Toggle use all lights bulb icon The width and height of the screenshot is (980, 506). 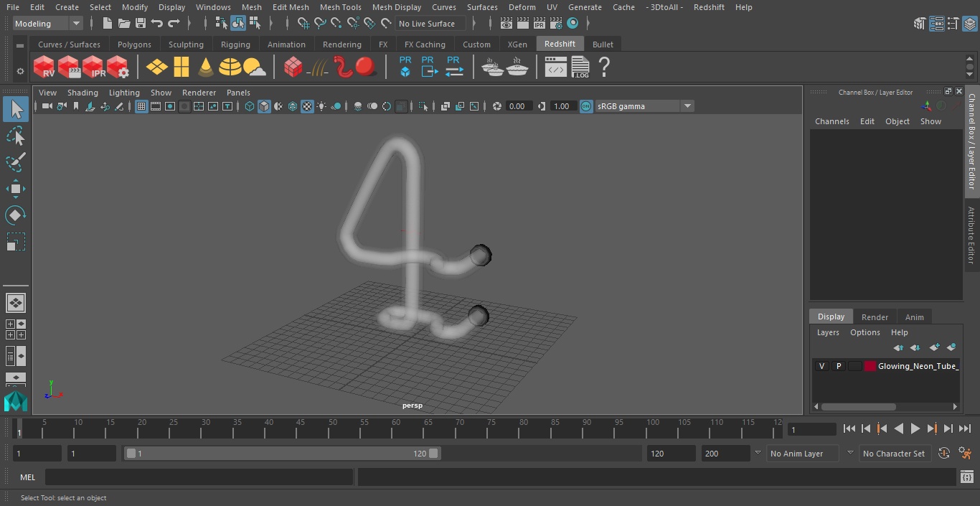[x=321, y=106]
